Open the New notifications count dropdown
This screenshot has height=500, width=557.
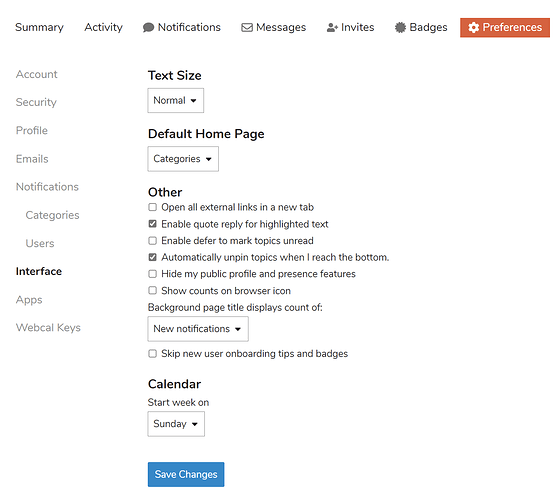click(198, 329)
